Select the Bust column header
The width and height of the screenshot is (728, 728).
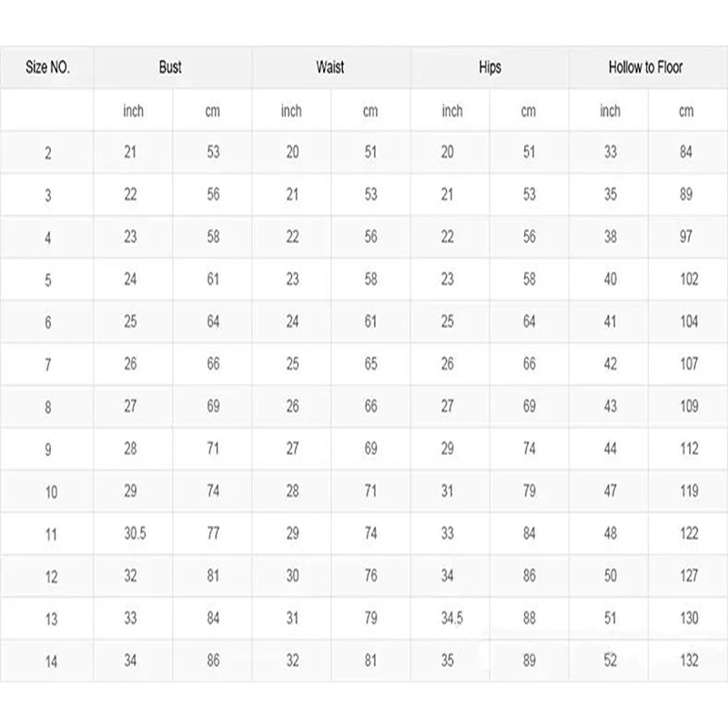click(x=170, y=67)
